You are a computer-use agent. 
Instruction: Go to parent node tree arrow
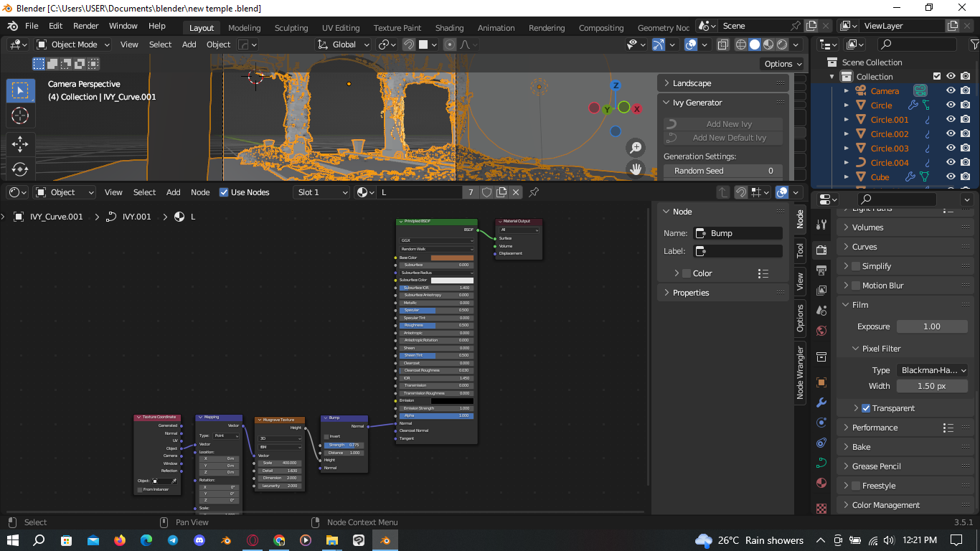723,192
